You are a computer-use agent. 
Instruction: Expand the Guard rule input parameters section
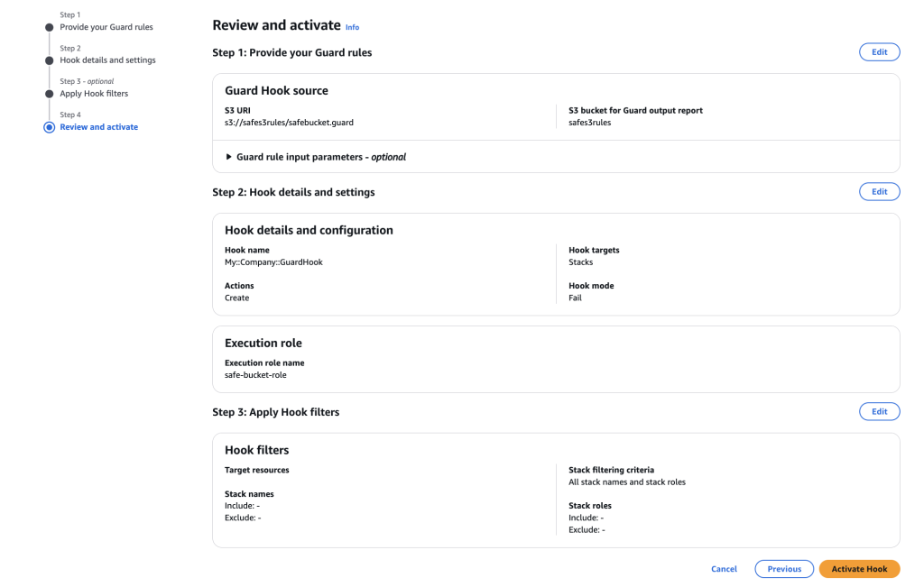[x=318, y=156]
